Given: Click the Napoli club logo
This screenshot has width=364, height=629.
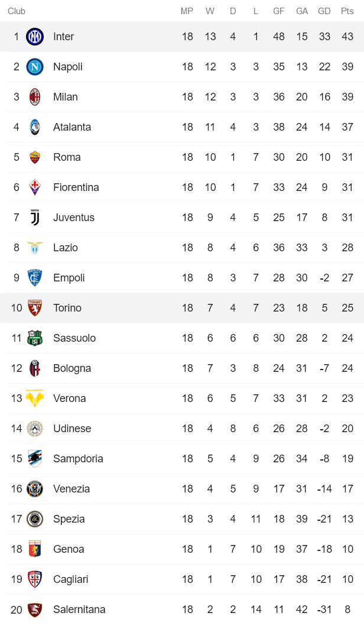Looking at the screenshot, I should (35, 67).
